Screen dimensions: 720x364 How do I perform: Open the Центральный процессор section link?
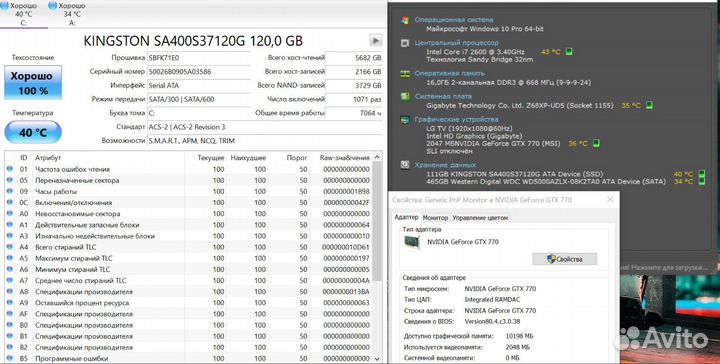pos(456,43)
